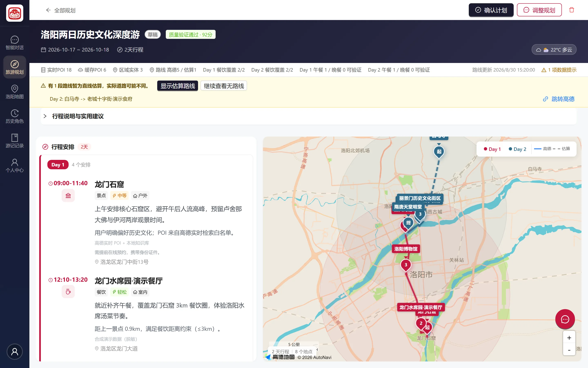This screenshot has height=368, width=588.
Task: Click museum icon under 09:00-11:40
Action: point(68,195)
